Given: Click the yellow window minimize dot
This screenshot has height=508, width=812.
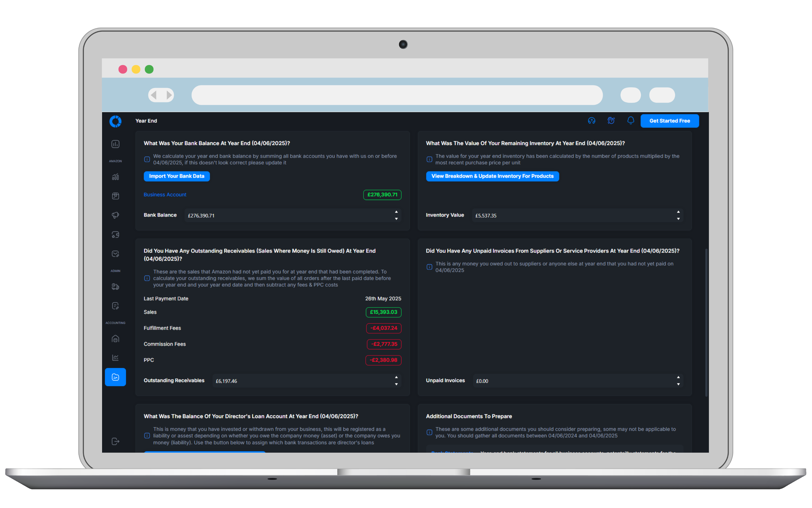Looking at the screenshot, I should (136, 70).
